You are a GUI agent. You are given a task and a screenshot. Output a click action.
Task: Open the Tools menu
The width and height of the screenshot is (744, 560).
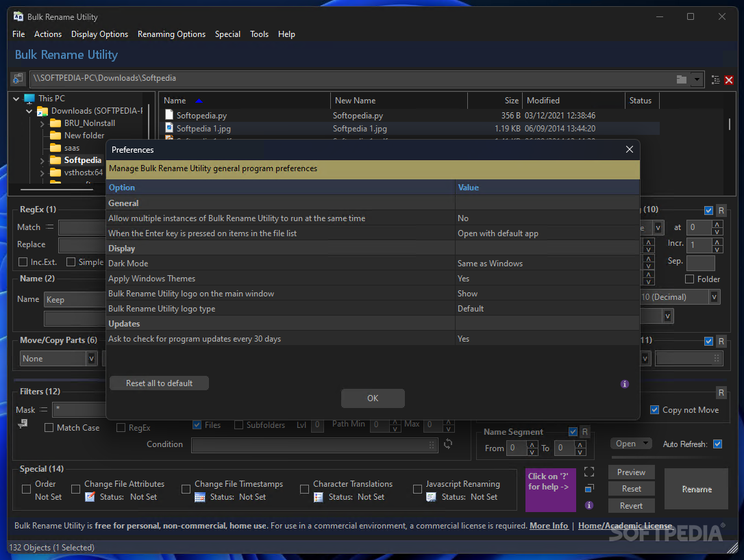pyautogui.click(x=259, y=34)
